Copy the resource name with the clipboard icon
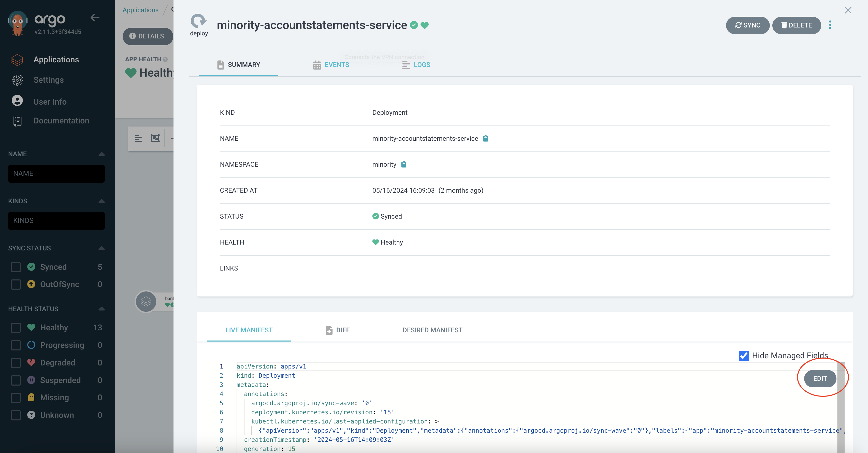 (x=485, y=138)
